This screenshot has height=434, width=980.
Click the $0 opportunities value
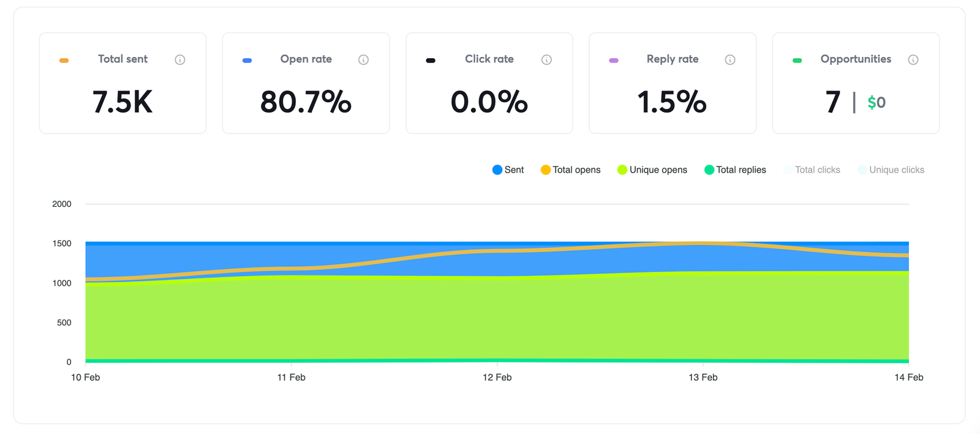tap(876, 102)
